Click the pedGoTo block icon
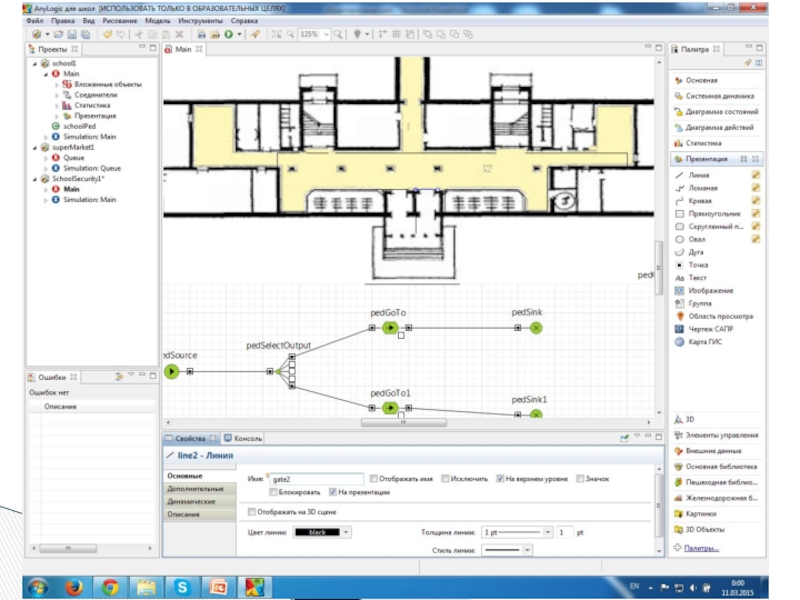The image size is (800, 600). (390, 328)
